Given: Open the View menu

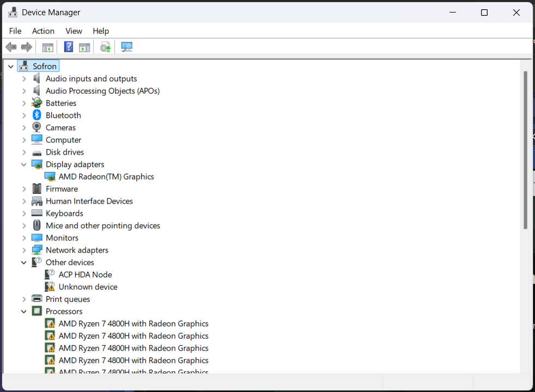Looking at the screenshot, I should pos(74,31).
